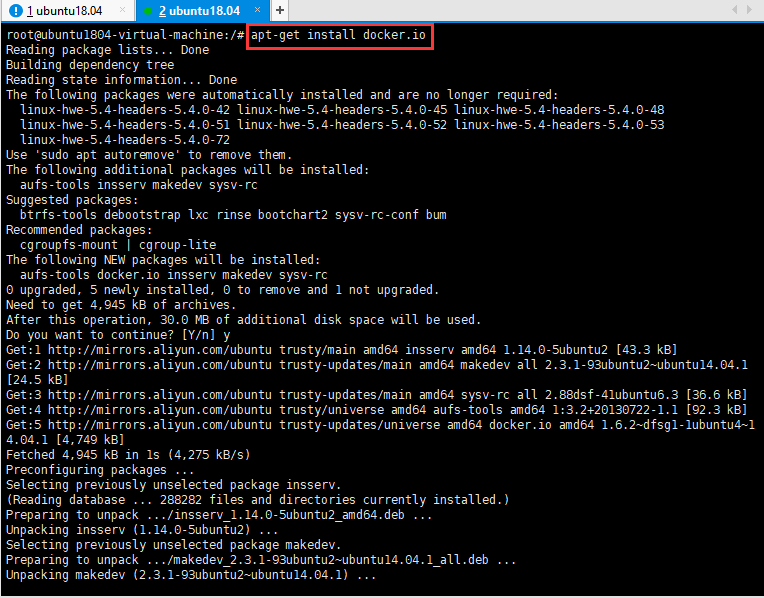Click the Get:4 aufs-tools download line
The image size is (764, 598).
point(377,410)
